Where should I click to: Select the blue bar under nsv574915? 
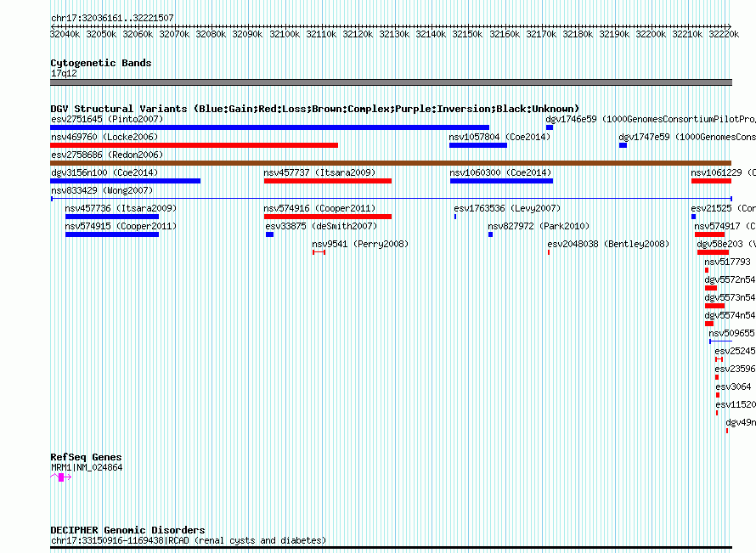coord(112,234)
